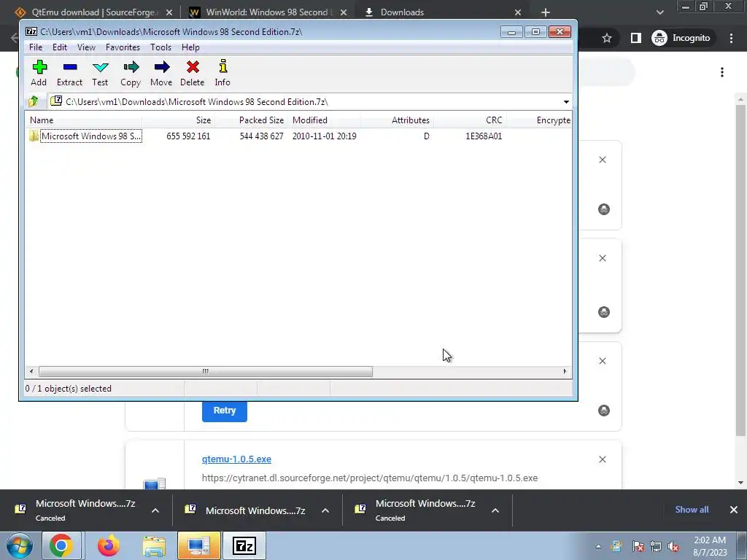Open Chrome from the taskbar
The image size is (747, 560).
(x=61, y=545)
